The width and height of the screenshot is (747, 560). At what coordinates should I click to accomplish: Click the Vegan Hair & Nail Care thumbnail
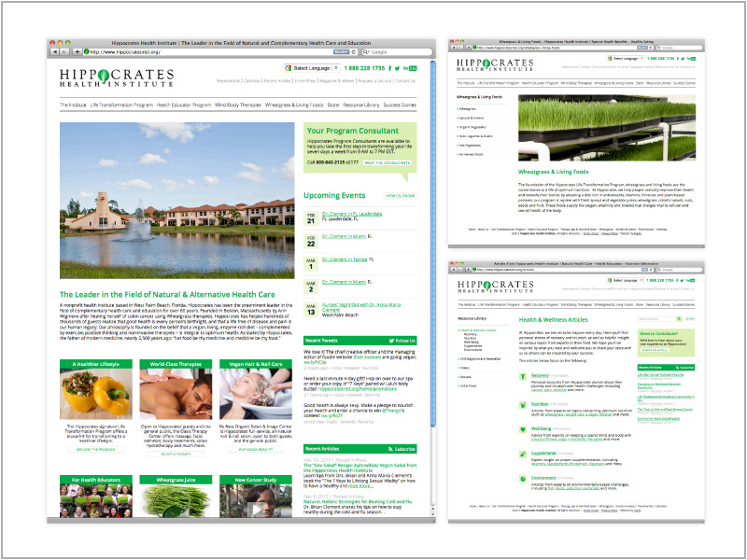pos(256,394)
